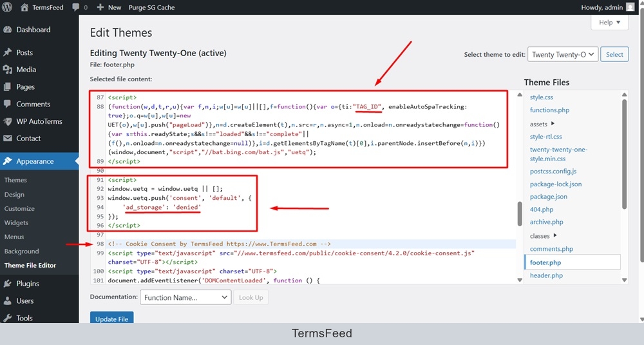This screenshot has width=644, height=345.
Task: Open 404.php theme file
Action: point(542,210)
